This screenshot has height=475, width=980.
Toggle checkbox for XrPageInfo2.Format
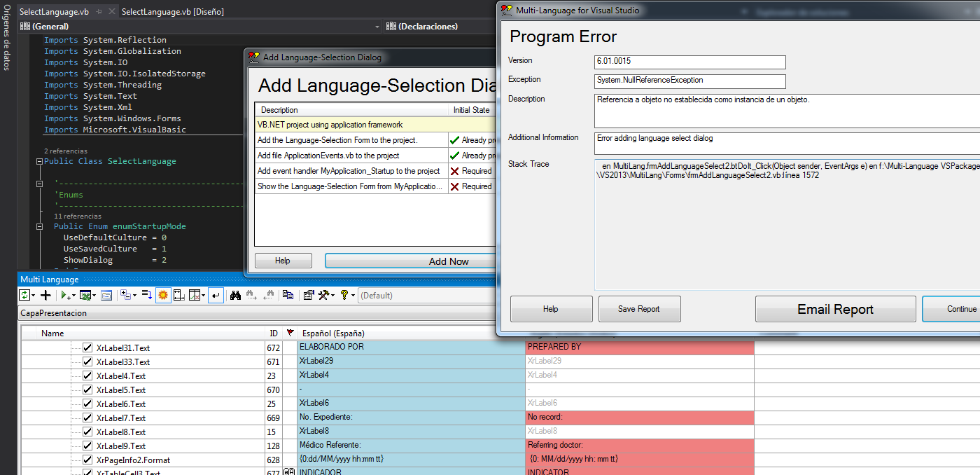click(x=87, y=460)
